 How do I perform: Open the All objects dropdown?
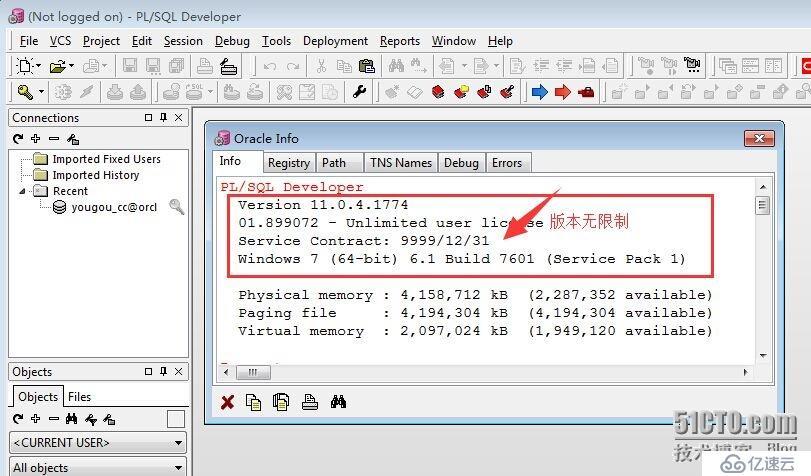click(x=98, y=467)
